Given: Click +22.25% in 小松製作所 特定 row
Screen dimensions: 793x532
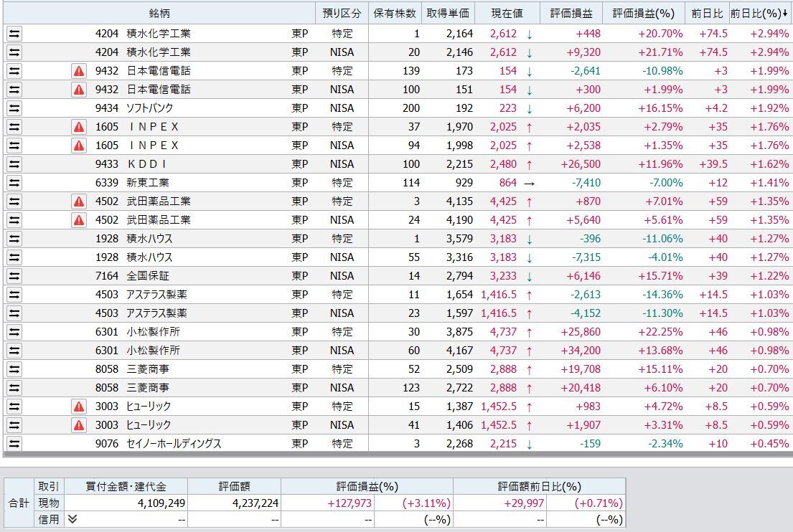Looking at the screenshot, I should (660, 332).
